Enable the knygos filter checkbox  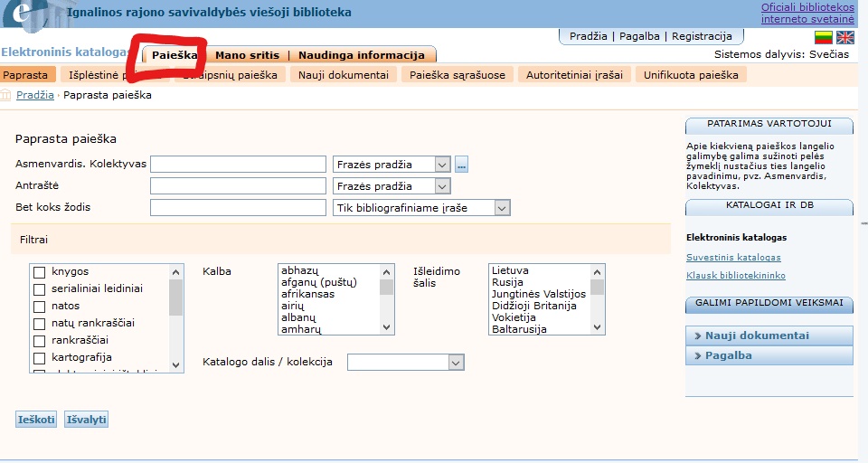click(x=40, y=272)
